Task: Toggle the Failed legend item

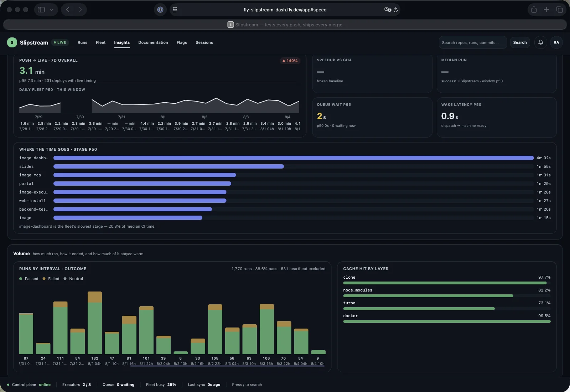Action: pos(51,279)
